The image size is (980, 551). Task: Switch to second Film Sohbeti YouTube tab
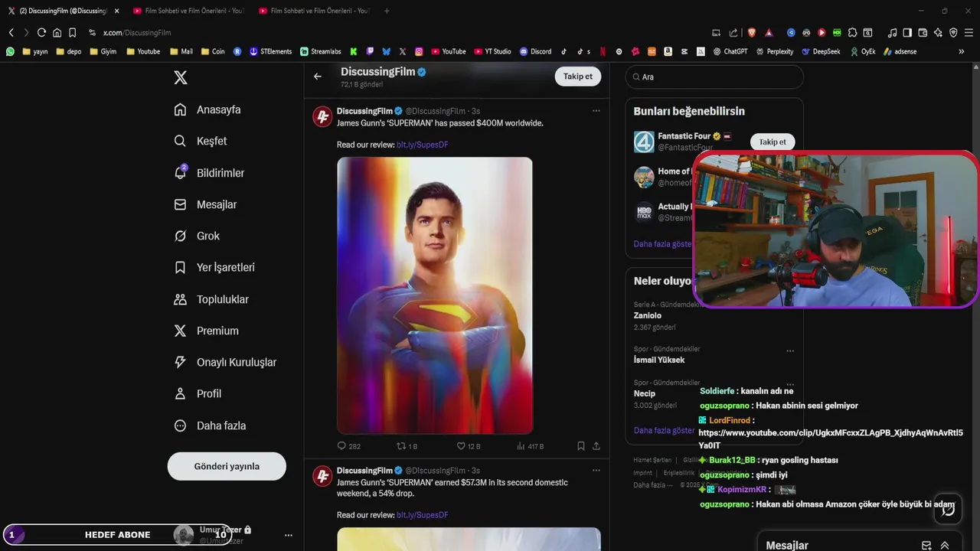point(314,11)
